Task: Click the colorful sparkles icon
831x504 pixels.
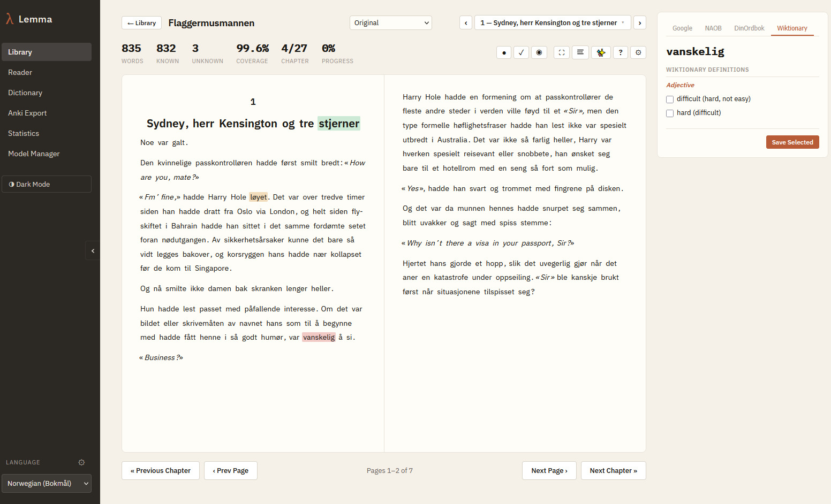Action: (x=601, y=52)
